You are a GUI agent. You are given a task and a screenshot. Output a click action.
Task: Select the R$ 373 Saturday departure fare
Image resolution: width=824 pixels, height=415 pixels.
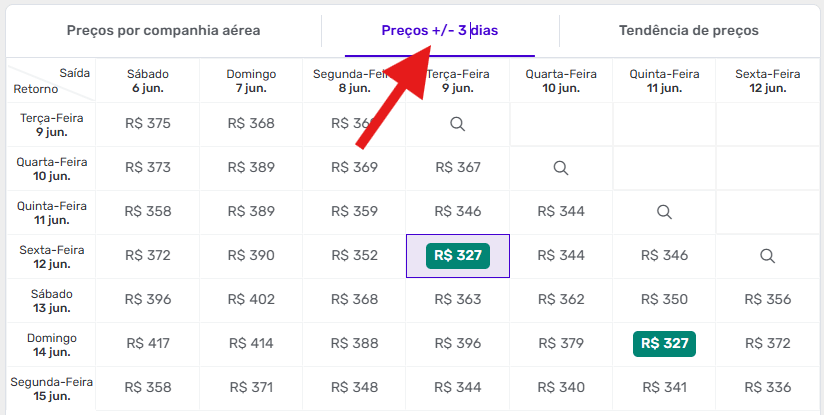(x=148, y=168)
